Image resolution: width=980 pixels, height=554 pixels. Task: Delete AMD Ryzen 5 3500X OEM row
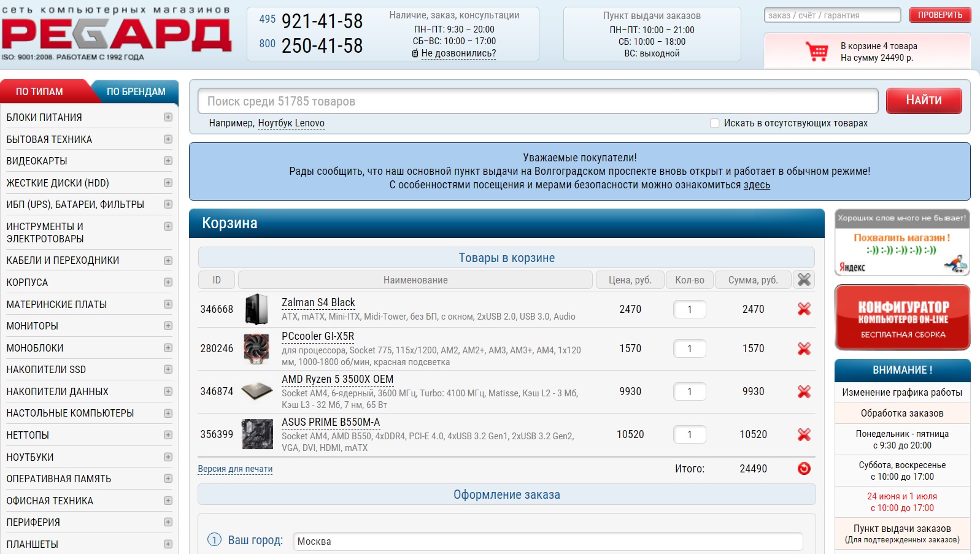(x=804, y=391)
